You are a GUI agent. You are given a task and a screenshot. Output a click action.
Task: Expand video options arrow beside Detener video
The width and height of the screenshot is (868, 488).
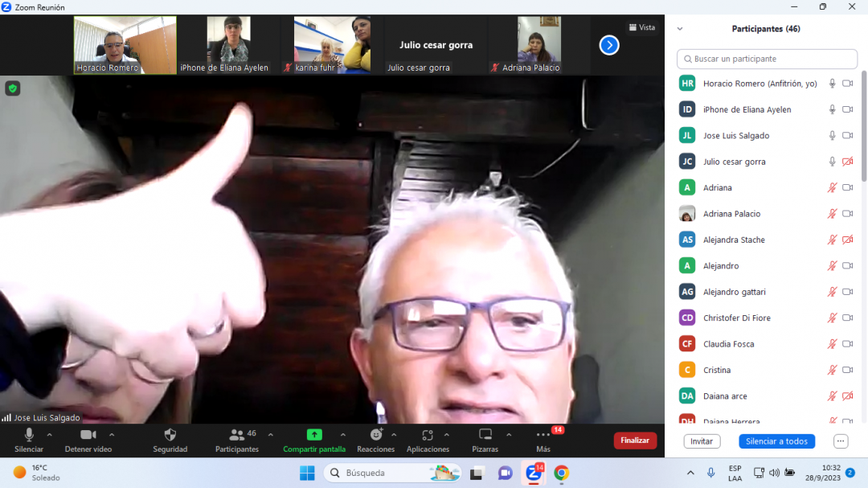(112, 435)
